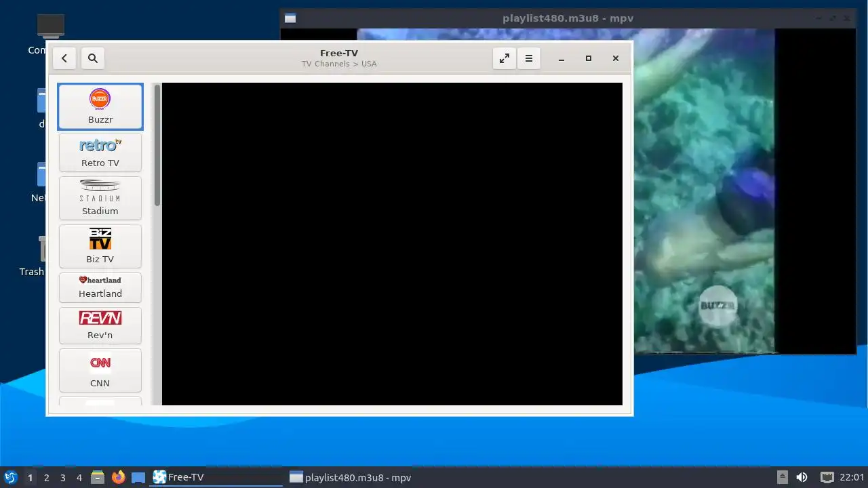This screenshot has height=488, width=868.
Task: Switch to workspace 2
Action: click(x=46, y=477)
